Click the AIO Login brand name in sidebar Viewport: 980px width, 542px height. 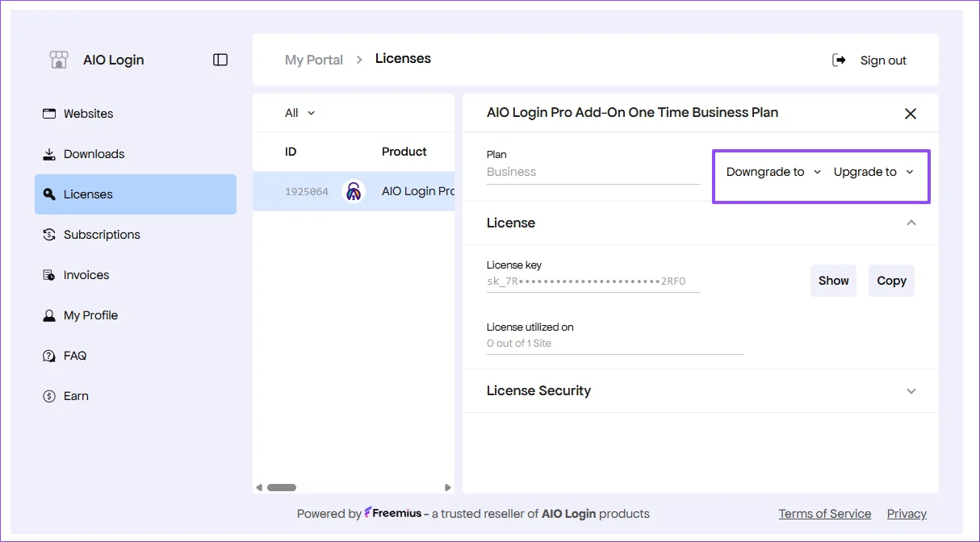coord(114,60)
